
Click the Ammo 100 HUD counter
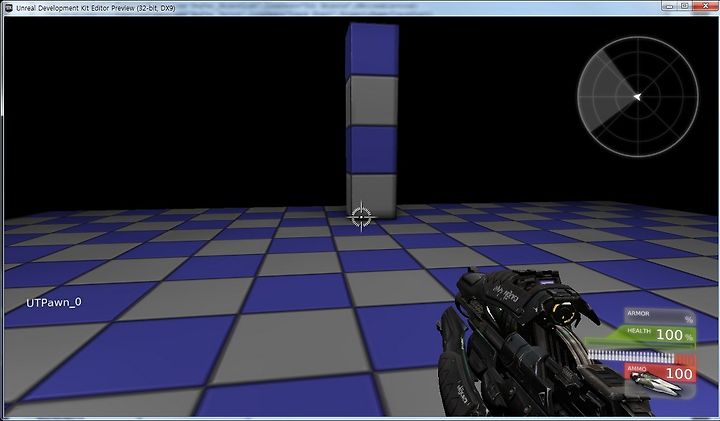661,372
